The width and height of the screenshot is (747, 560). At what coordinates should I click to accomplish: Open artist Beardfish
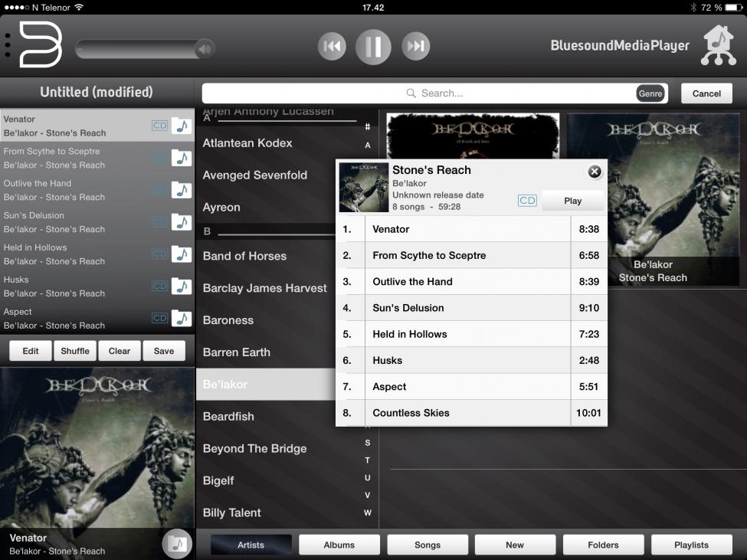coord(228,416)
